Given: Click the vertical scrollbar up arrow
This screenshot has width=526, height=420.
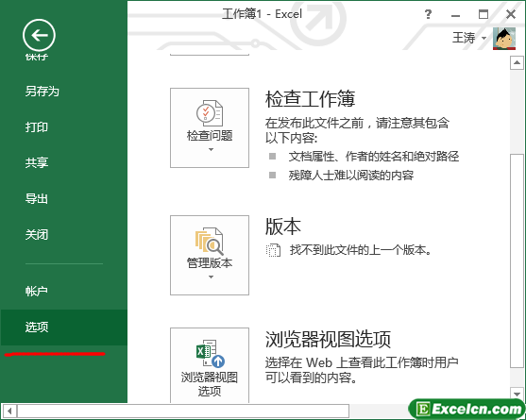Looking at the screenshot, I should click(517, 62).
